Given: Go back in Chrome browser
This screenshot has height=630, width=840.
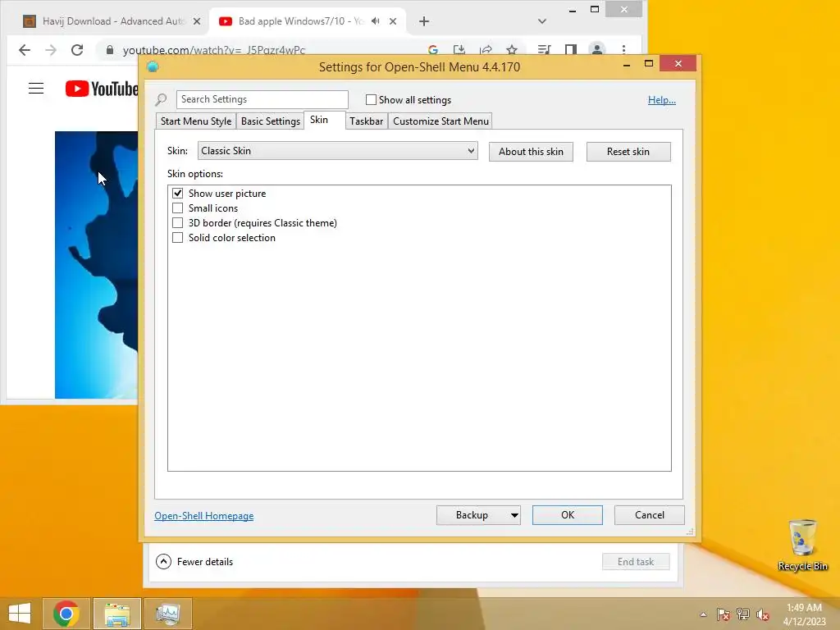Looking at the screenshot, I should (x=24, y=50).
